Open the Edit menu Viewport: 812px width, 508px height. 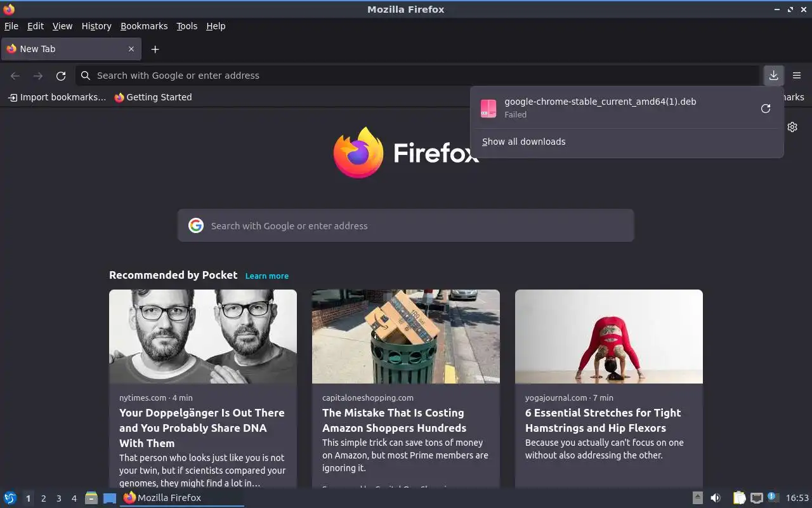pos(36,26)
